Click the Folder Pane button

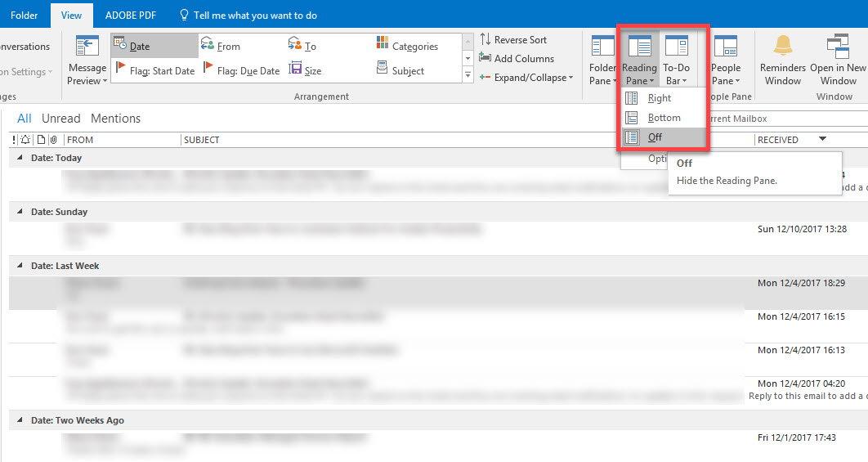[x=602, y=61]
